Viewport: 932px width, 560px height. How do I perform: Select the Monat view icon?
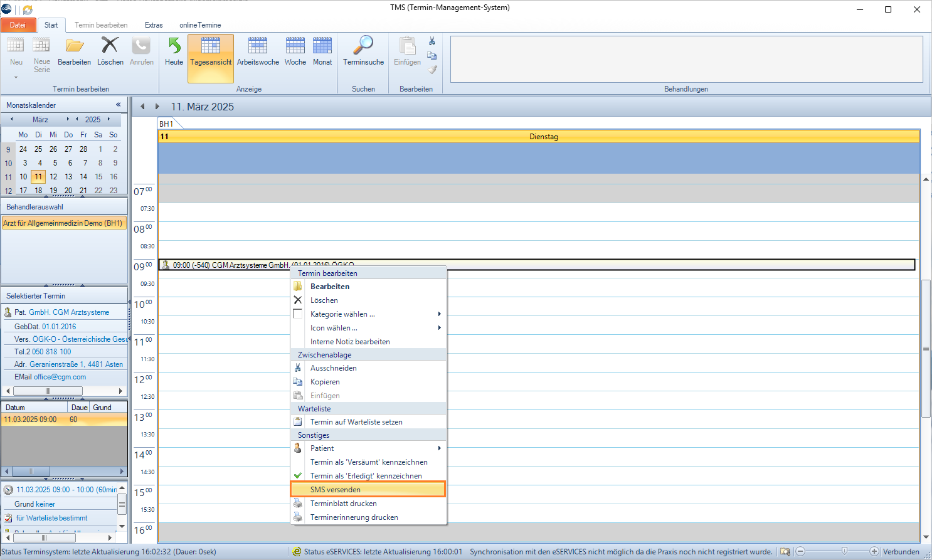(x=322, y=46)
